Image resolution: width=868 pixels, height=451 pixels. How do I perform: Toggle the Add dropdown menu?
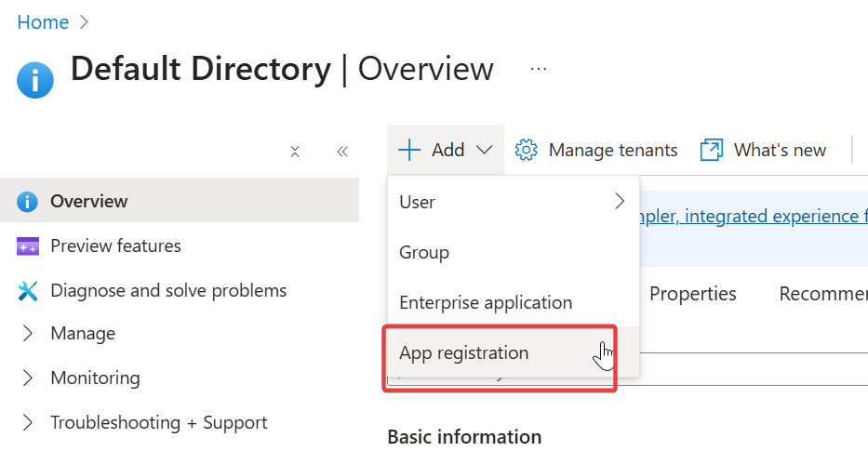[x=446, y=150]
